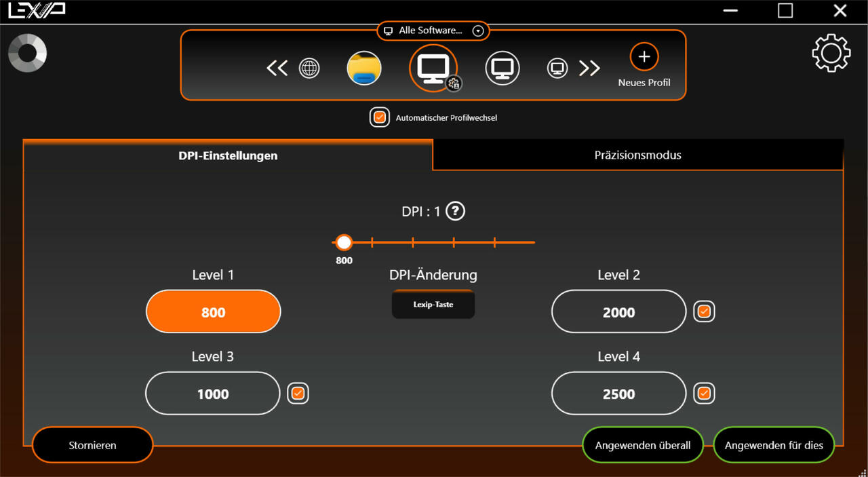
Task: Select the Level 4 2500 DPI button
Action: click(x=619, y=394)
